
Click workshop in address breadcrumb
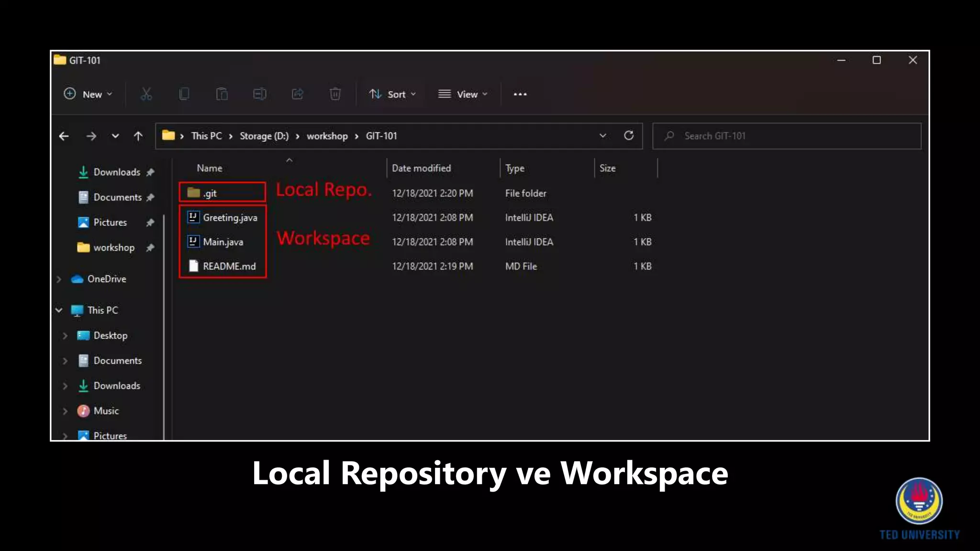(327, 136)
